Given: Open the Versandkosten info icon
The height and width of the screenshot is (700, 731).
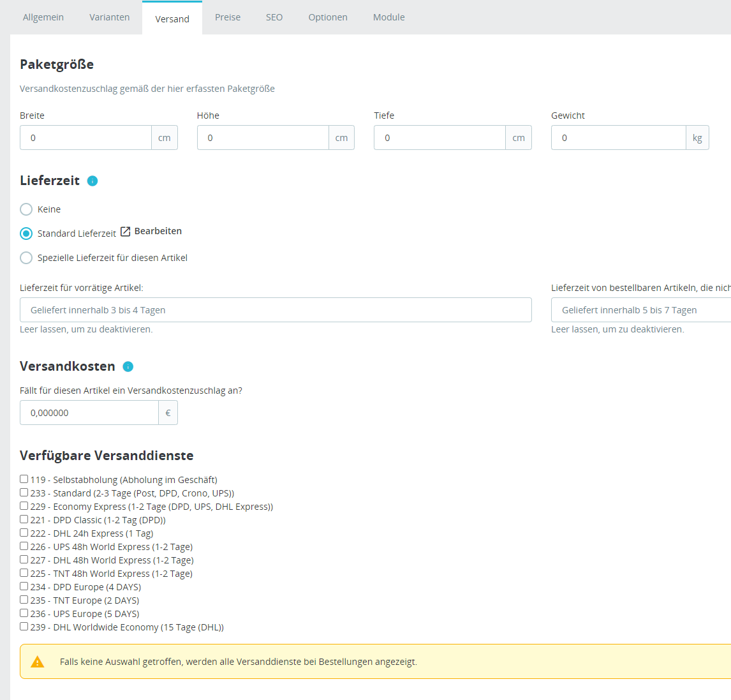Looking at the screenshot, I should coord(128,366).
